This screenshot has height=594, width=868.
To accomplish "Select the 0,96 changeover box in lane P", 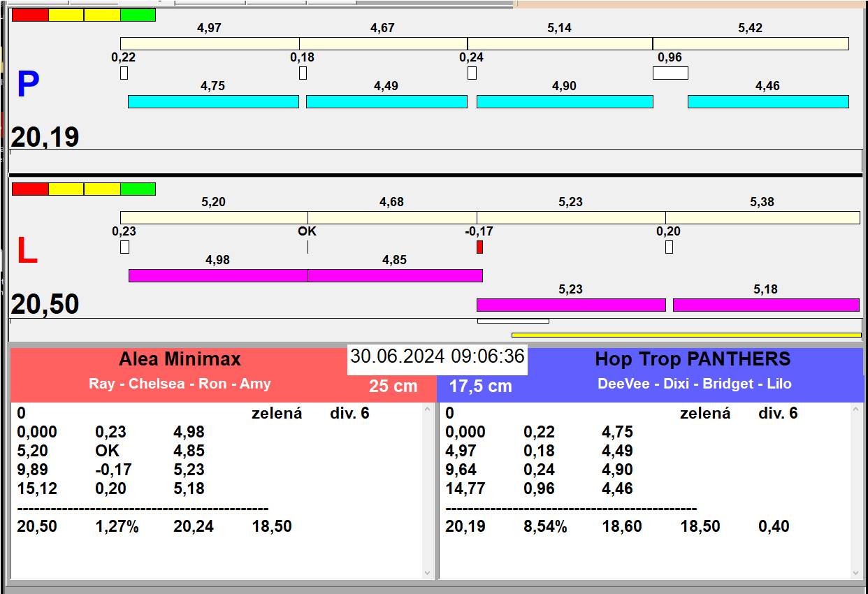I will pos(670,73).
